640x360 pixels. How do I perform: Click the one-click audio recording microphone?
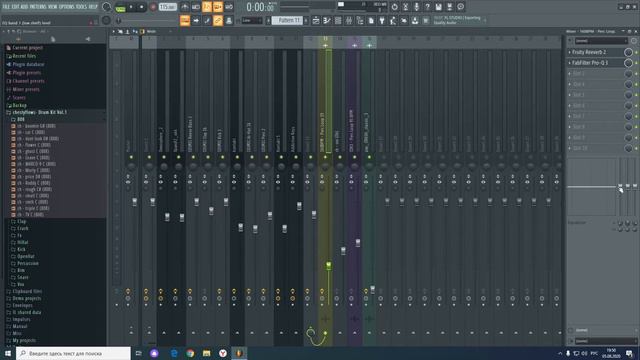coord(416,7)
